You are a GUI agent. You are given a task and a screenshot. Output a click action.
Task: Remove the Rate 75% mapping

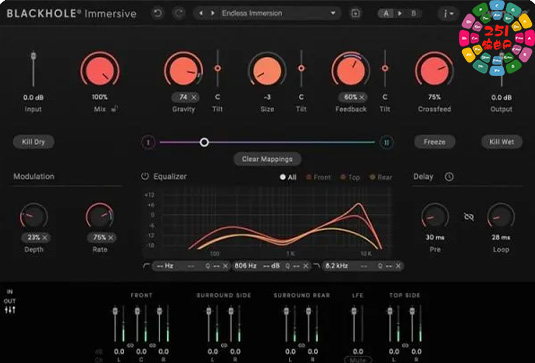tap(111, 237)
